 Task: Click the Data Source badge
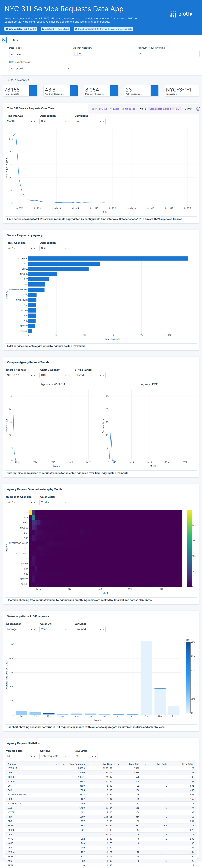coord(104,29)
